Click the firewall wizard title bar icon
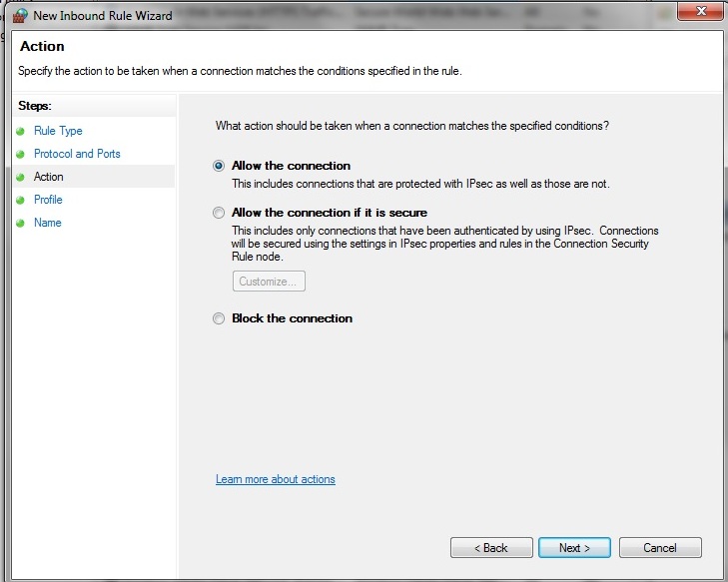The width and height of the screenshot is (728, 582). click(19, 16)
